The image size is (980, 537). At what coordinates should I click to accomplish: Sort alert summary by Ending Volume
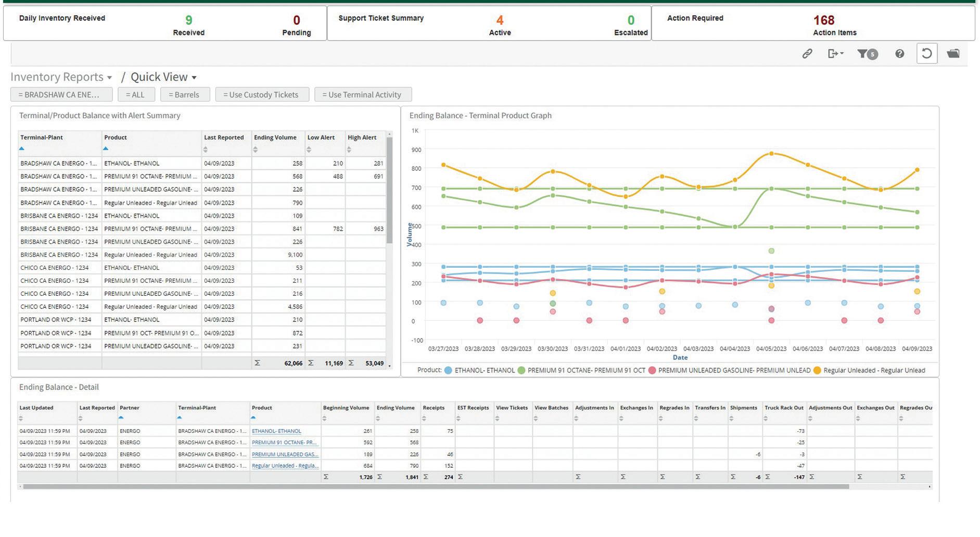coord(256,149)
